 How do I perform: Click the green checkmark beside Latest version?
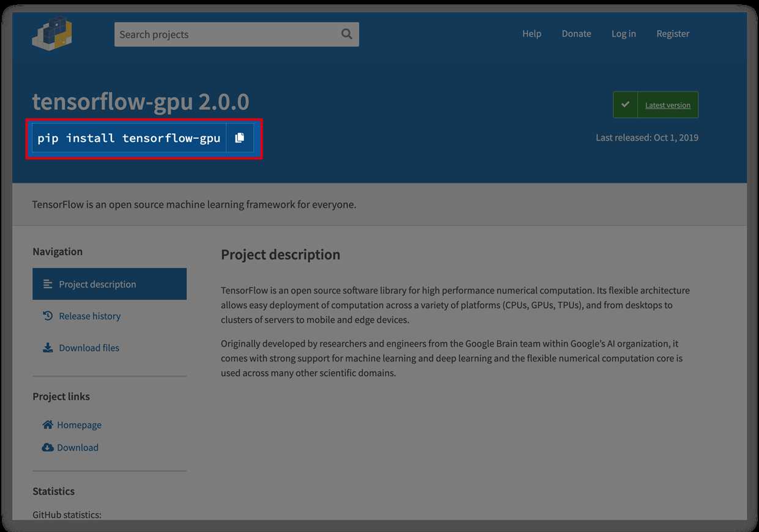click(625, 105)
